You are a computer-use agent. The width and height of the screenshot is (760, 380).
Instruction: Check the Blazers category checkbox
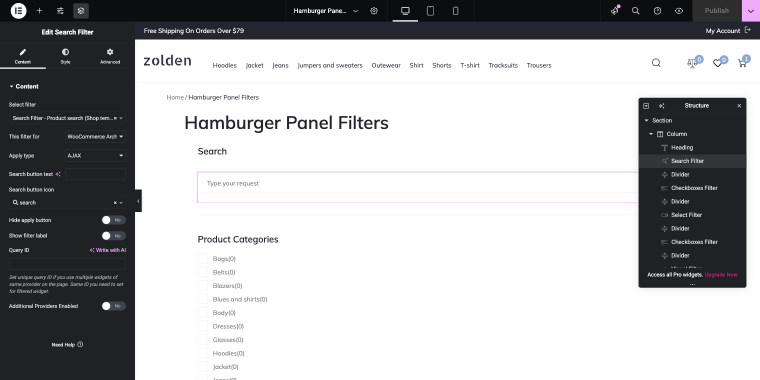pos(203,285)
